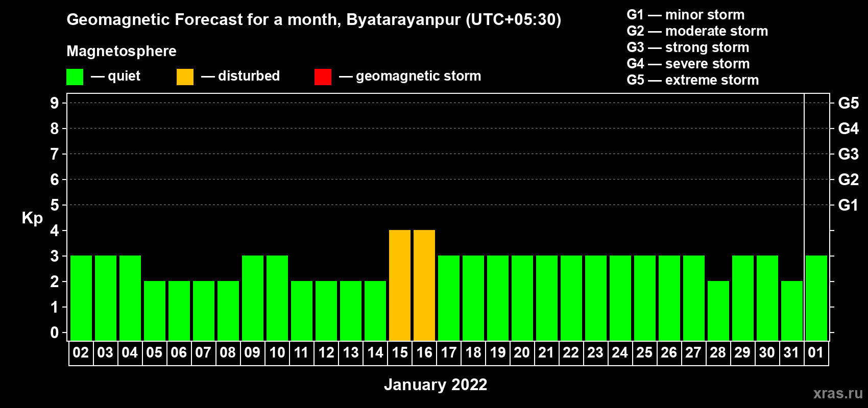Click date label 10 on axis
Image resolution: width=868 pixels, height=408 pixels.
click(x=277, y=352)
